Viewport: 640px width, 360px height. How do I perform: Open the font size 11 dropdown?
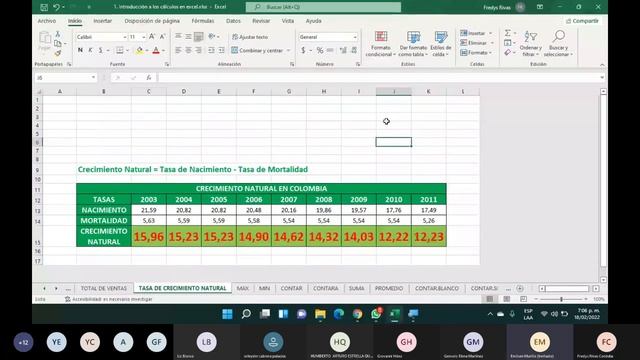[x=144, y=37]
